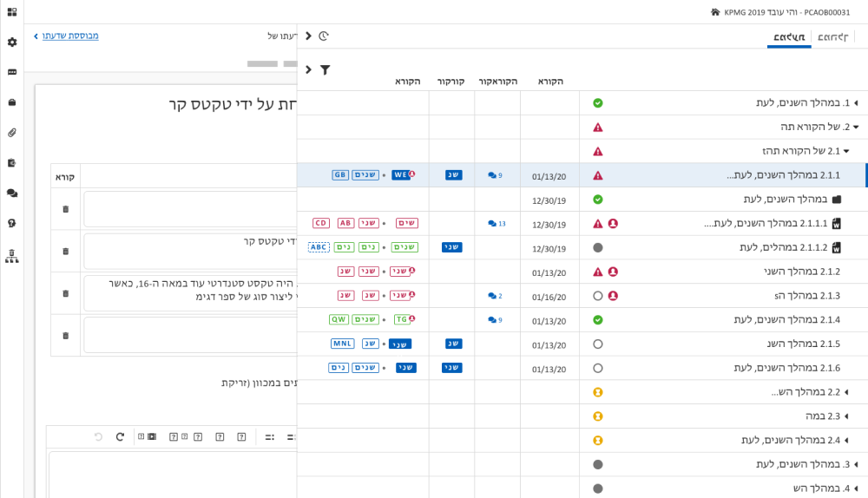The height and width of the screenshot is (498, 868).
Task: Expand section 1 in the tree
Action: coord(856,103)
